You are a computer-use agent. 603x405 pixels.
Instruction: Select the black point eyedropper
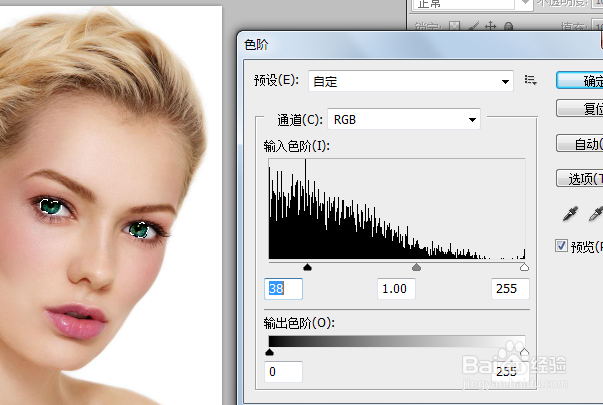click(x=571, y=213)
